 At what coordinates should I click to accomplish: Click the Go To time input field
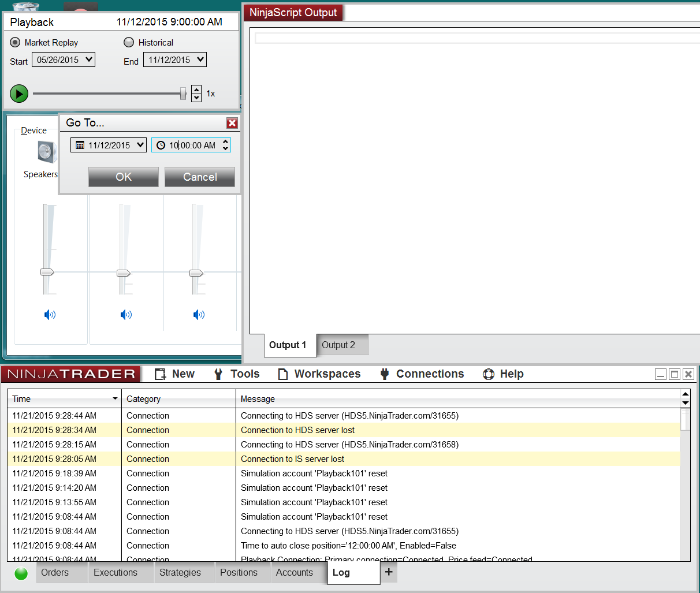[x=192, y=146]
